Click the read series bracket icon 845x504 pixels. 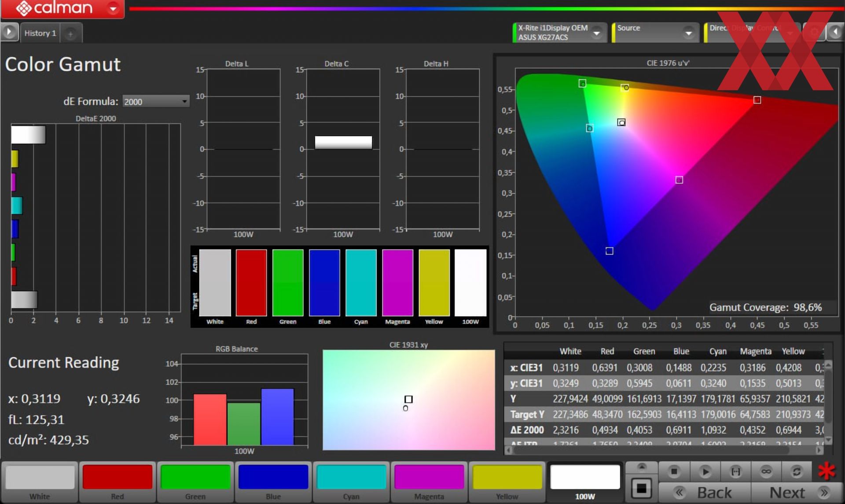[735, 471]
